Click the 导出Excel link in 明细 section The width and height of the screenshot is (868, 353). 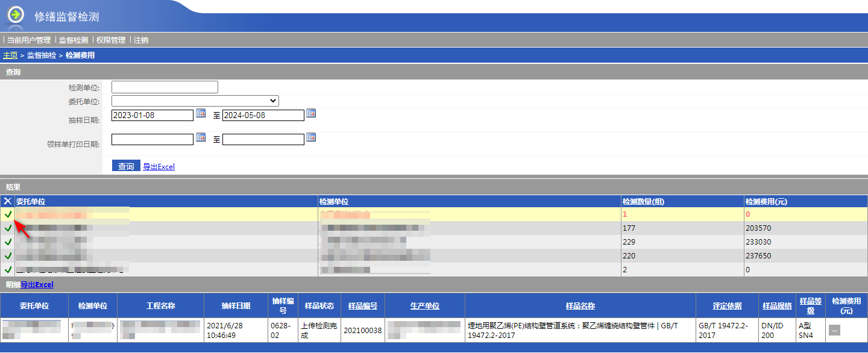(37, 285)
